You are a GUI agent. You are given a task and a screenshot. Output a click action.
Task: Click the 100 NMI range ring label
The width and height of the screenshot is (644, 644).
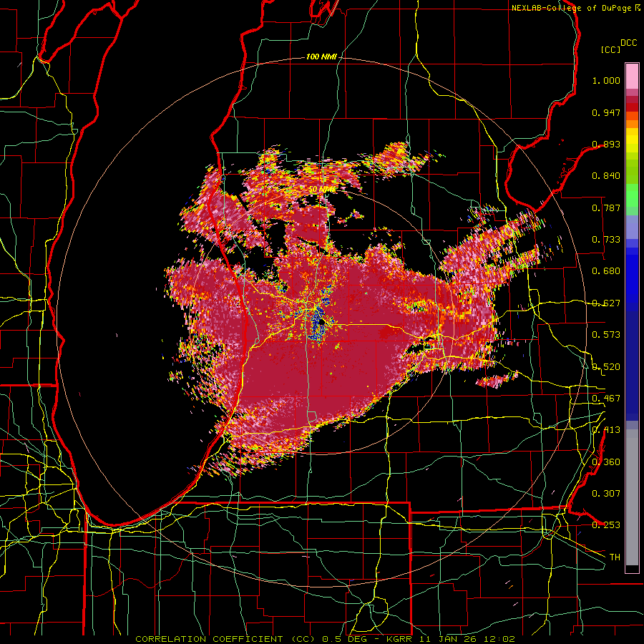point(321,57)
